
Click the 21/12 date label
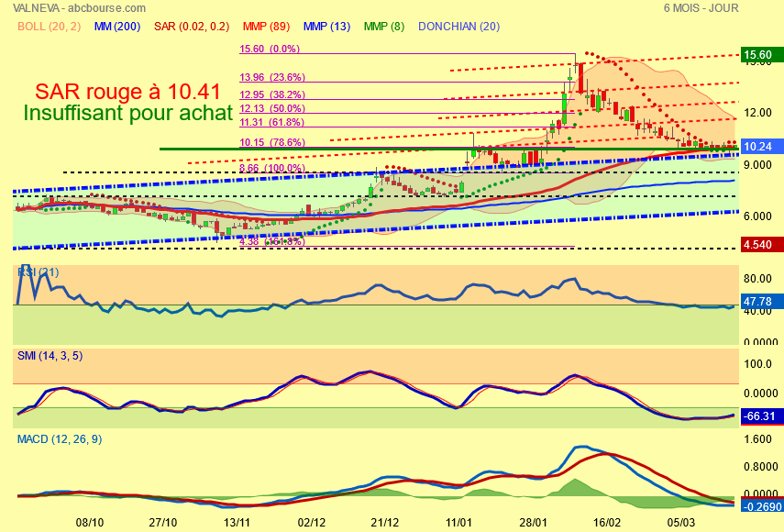pos(385,523)
